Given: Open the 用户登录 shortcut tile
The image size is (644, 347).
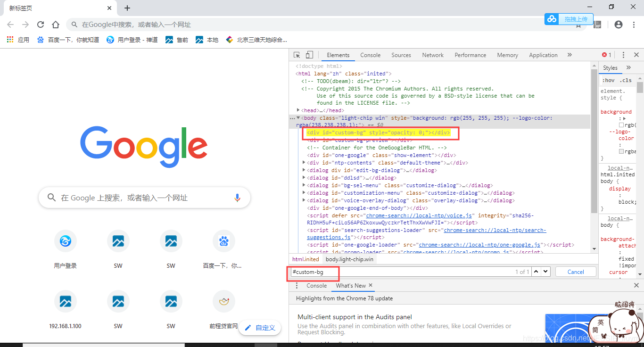Looking at the screenshot, I should 65,249.
